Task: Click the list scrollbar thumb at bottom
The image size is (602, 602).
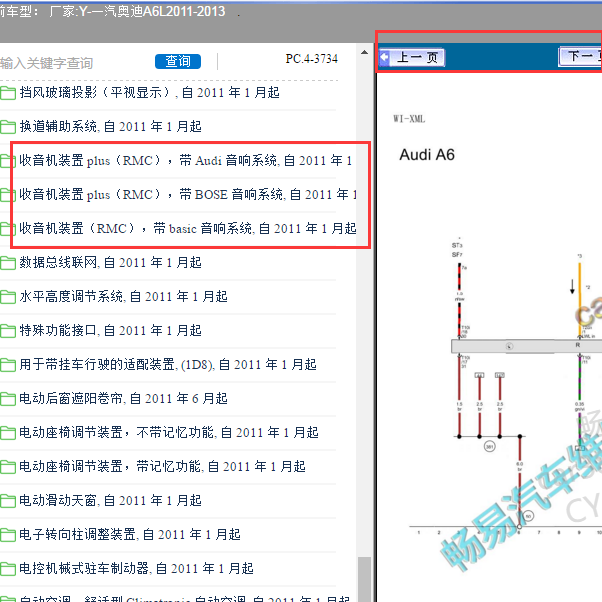Action: 364,579
